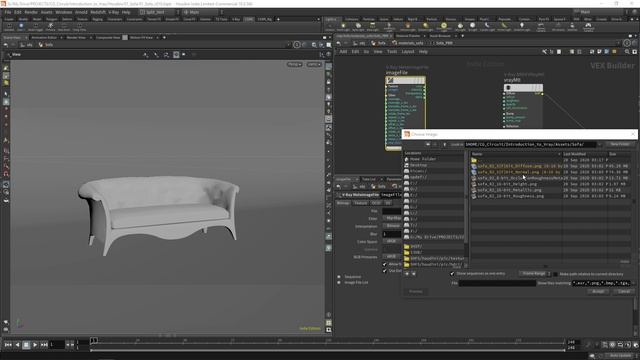Click the vrayMtl node icon
This screenshot has height=360, width=640.
click(508, 88)
